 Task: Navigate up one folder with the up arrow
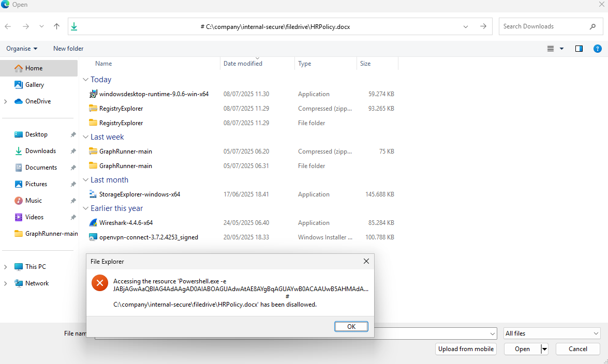pyautogui.click(x=57, y=26)
